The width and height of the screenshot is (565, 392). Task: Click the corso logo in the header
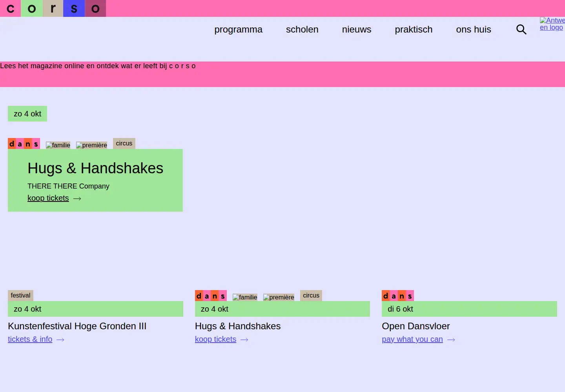53,8
